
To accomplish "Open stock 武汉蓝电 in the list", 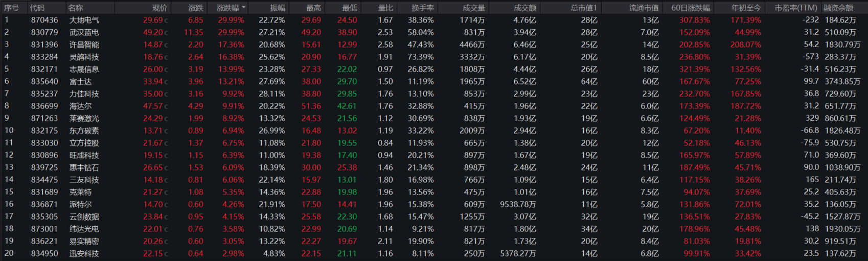I will pos(84,32).
